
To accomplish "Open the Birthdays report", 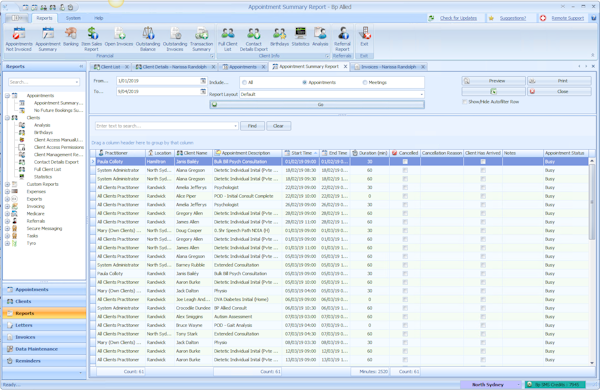I will click(280, 37).
